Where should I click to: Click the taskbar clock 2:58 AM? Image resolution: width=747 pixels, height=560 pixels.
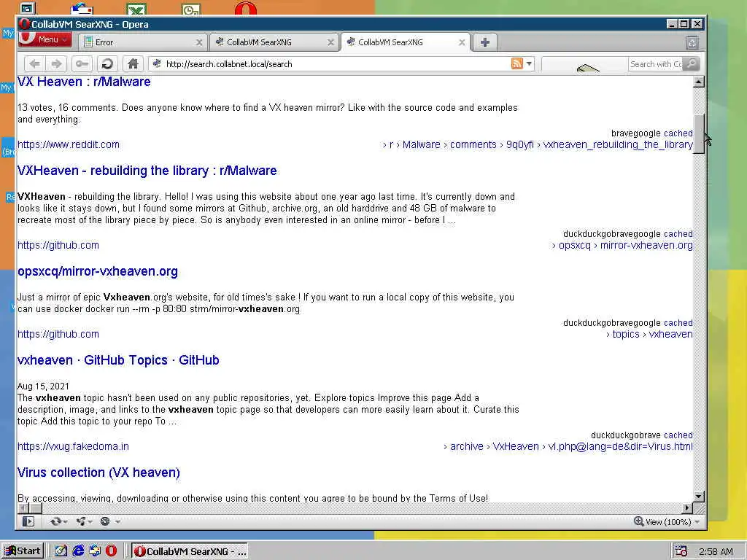pos(716,552)
